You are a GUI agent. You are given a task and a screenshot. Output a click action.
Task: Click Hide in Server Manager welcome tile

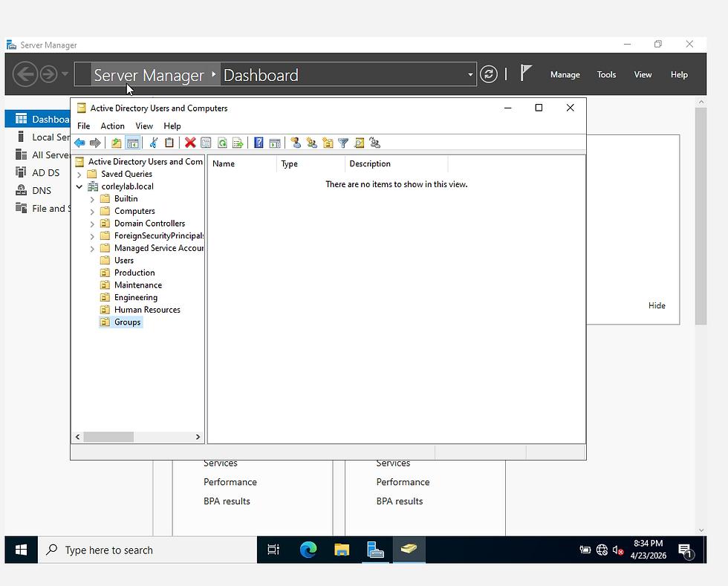657,305
